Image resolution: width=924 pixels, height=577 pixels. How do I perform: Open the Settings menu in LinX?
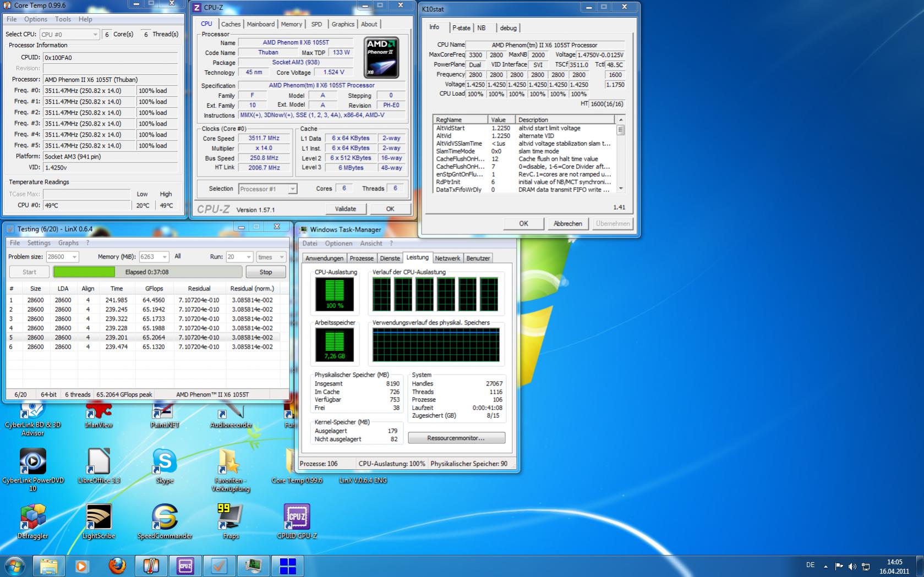(39, 243)
